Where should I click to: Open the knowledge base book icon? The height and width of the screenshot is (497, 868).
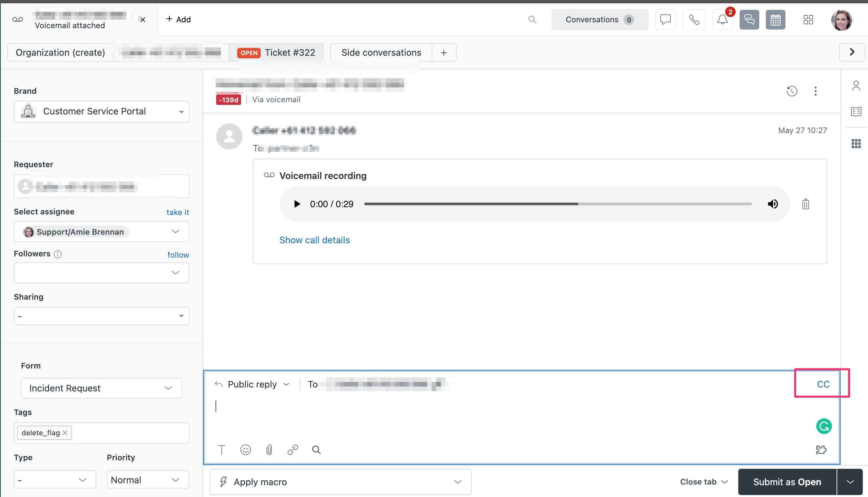click(x=856, y=111)
